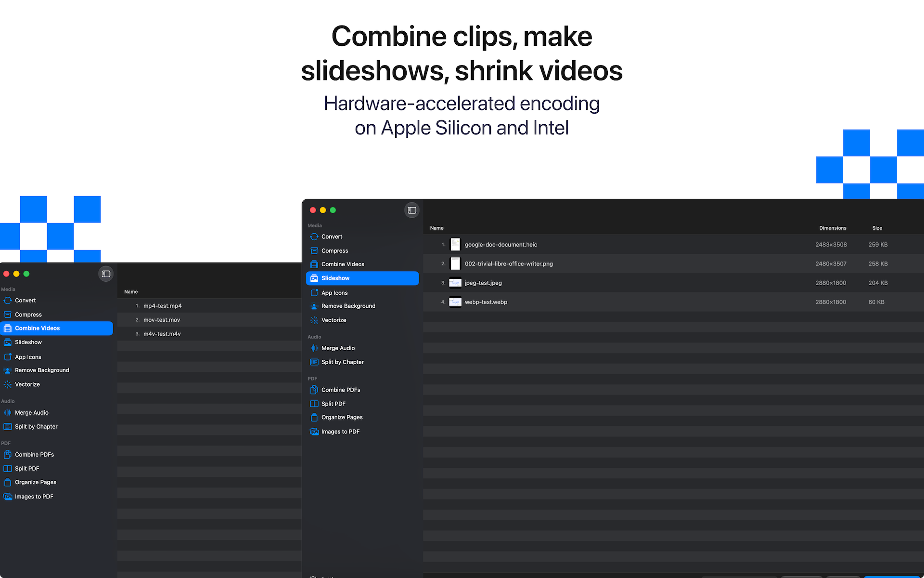Click jpeg-test.jpeg thumbnail
The height and width of the screenshot is (578, 924).
coord(455,283)
